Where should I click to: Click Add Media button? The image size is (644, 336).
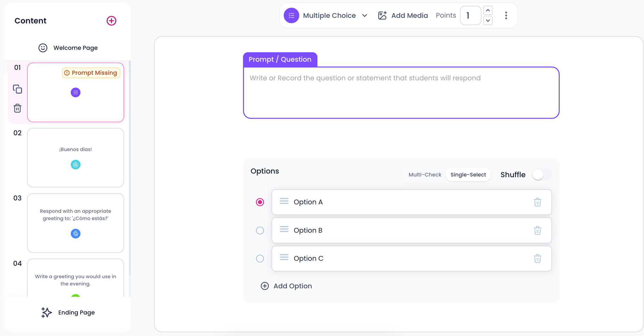pyautogui.click(x=402, y=15)
